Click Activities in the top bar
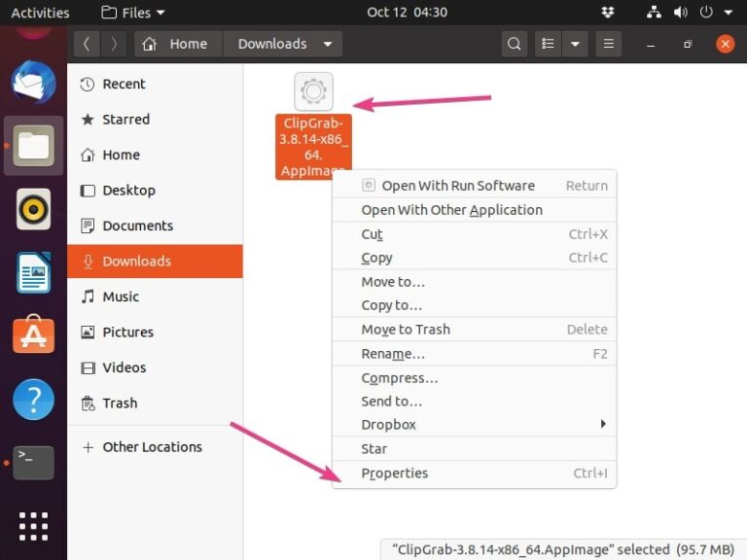Screen dimensions: 747x560 click(x=40, y=13)
